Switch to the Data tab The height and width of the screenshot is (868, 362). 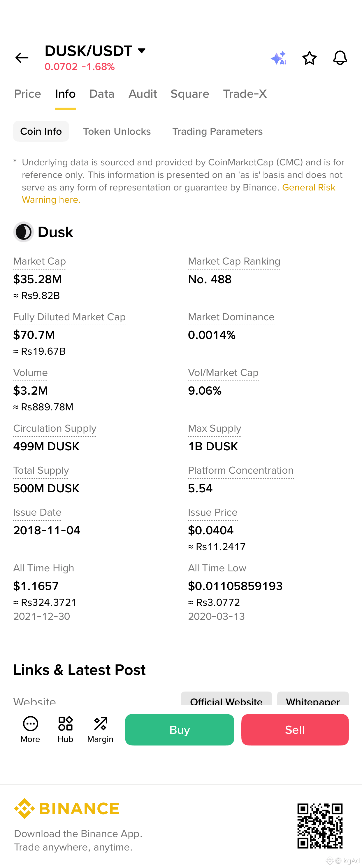[102, 94]
